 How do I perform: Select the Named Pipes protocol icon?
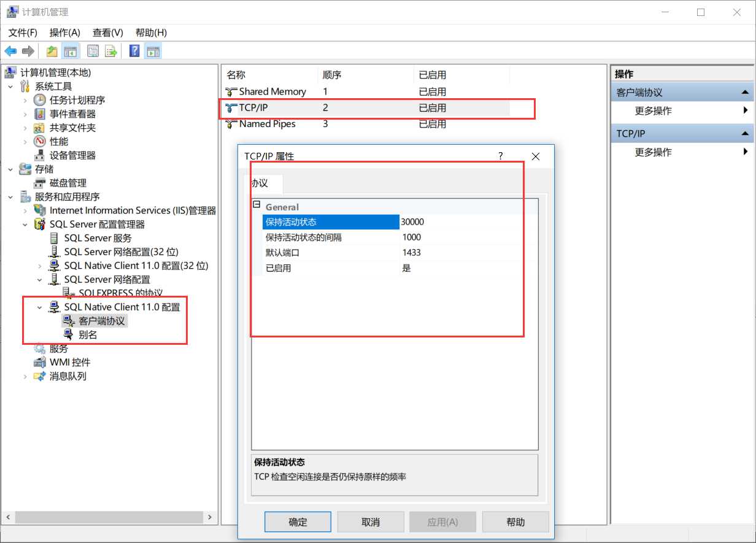pyautogui.click(x=231, y=124)
